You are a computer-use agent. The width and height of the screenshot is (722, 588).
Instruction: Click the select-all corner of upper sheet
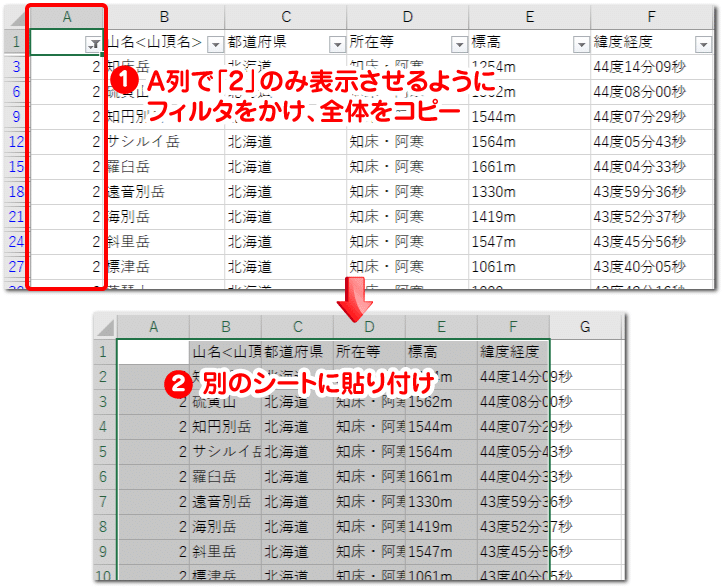(x=17, y=17)
